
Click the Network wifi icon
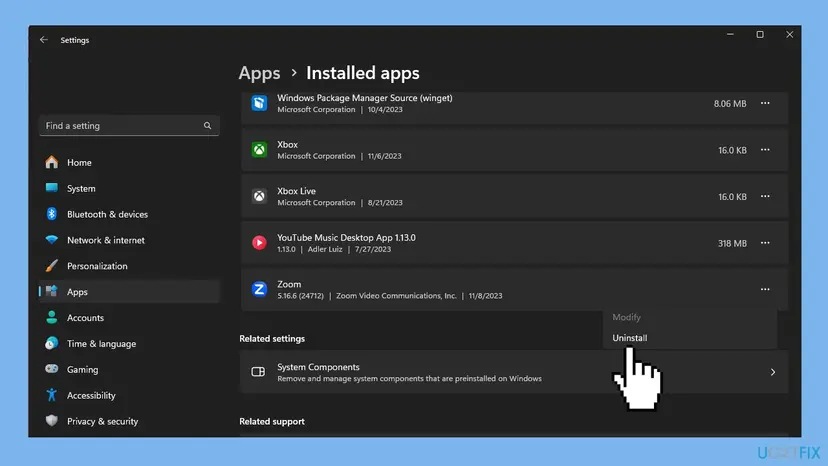pos(52,239)
